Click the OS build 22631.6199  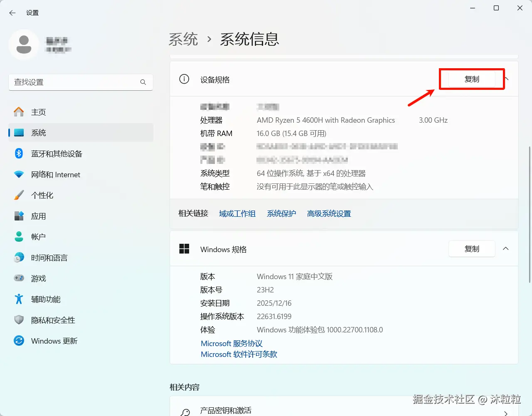(x=274, y=317)
